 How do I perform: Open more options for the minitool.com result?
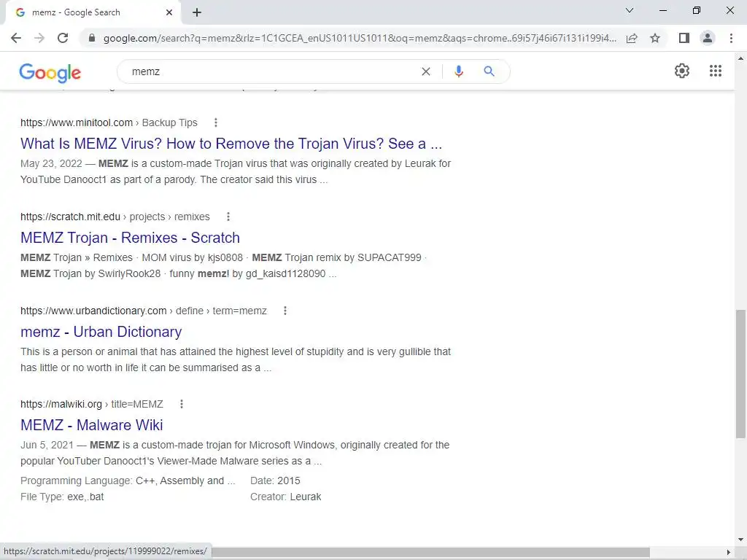click(216, 122)
